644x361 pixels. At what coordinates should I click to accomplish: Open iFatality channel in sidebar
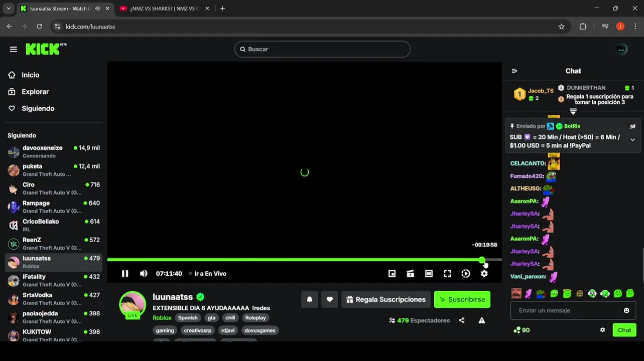[x=54, y=280]
